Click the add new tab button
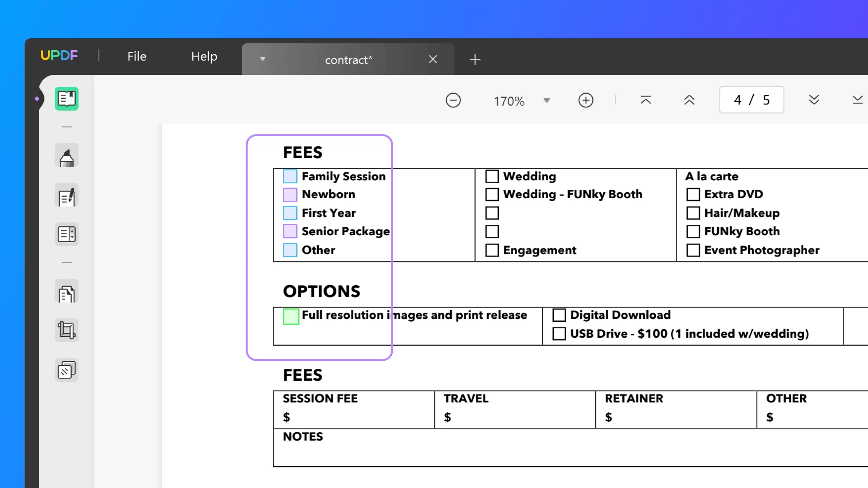This screenshot has height=488, width=868. (475, 60)
